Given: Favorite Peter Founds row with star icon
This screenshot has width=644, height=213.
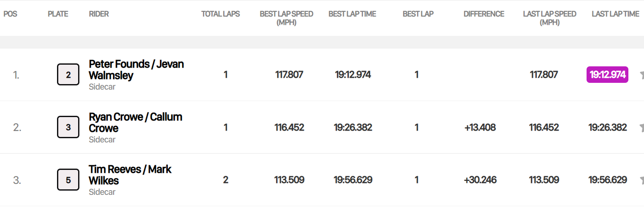Looking at the screenshot, I should [641, 75].
